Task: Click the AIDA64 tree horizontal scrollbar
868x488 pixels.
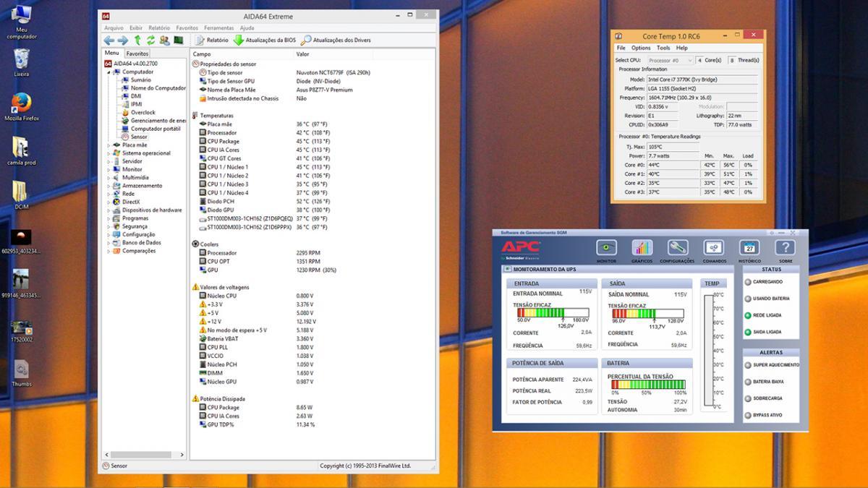Action: (x=145, y=455)
